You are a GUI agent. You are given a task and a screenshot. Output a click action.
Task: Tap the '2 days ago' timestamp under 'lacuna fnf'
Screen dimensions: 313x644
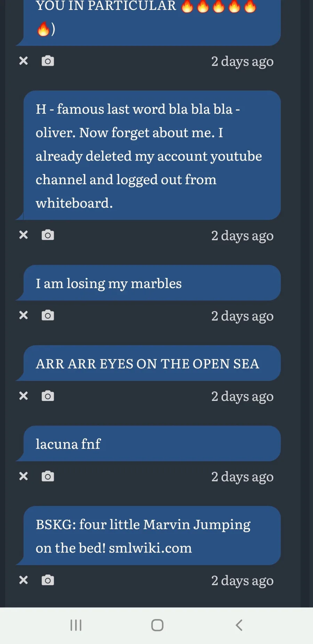[242, 477]
